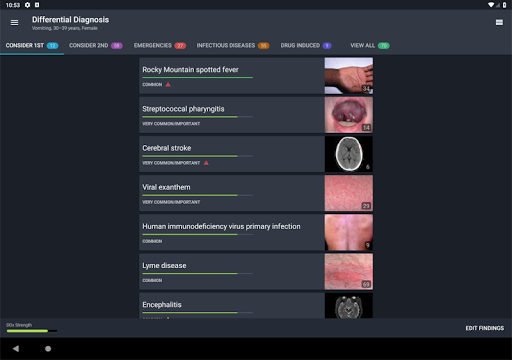Tap the Very Common/Important label under Viral exanthem
512x360 pixels.
(x=171, y=202)
